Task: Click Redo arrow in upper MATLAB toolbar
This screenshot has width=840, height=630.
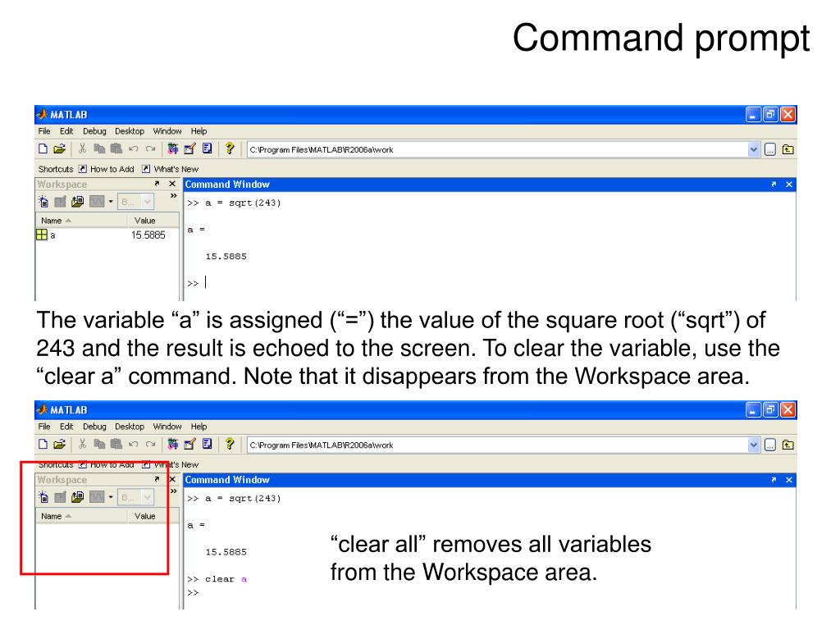Action: click(x=151, y=149)
